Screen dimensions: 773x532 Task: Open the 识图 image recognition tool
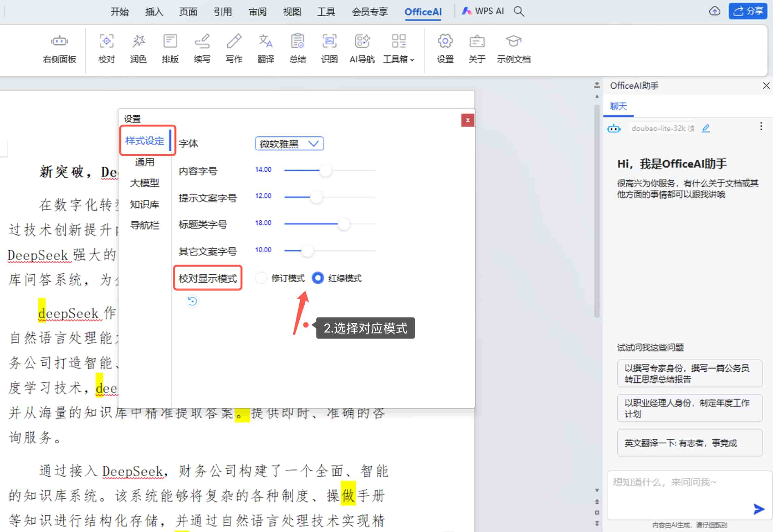click(329, 48)
